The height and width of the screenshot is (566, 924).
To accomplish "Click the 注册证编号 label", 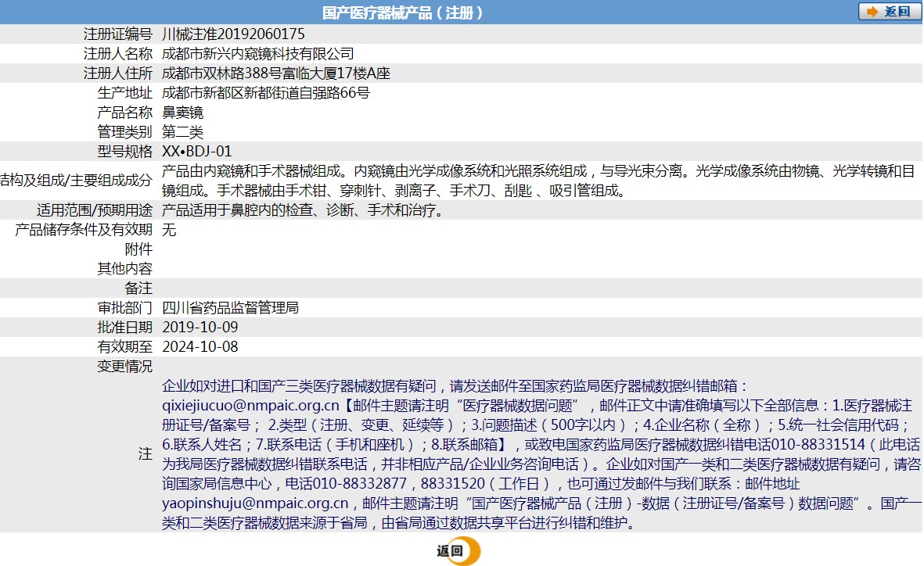I will pos(118,34).
